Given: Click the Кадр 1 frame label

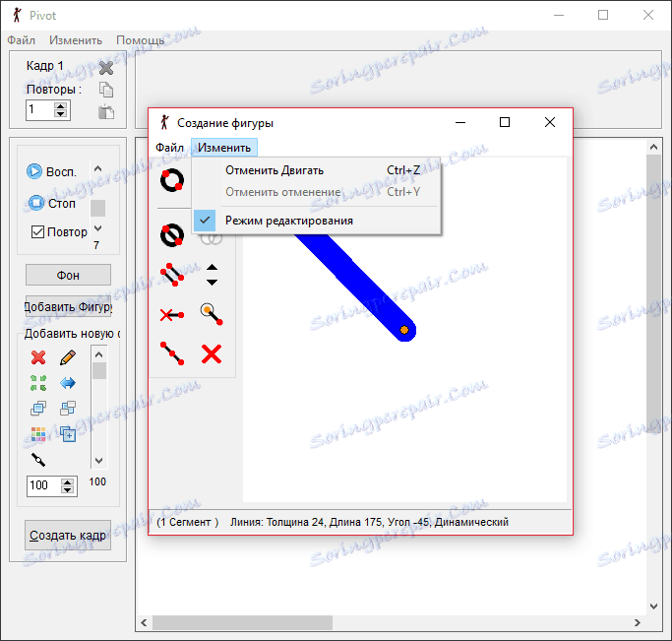Looking at the screenshot, I should 44,66.
